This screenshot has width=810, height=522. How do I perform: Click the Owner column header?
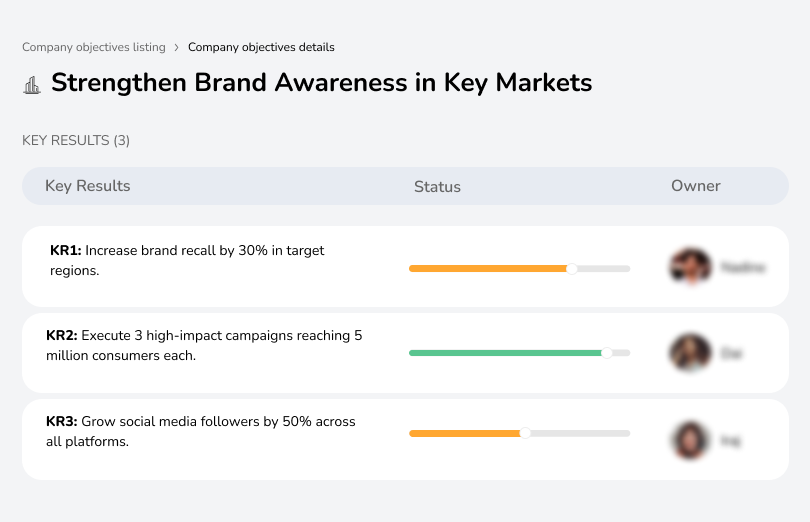tap(696, 186)
